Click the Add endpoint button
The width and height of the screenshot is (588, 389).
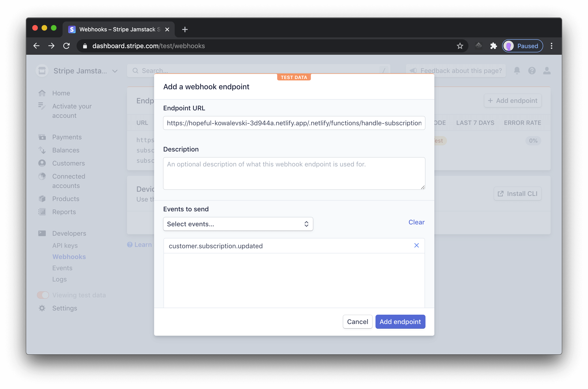pyautogui.click(x=400, y=322)
